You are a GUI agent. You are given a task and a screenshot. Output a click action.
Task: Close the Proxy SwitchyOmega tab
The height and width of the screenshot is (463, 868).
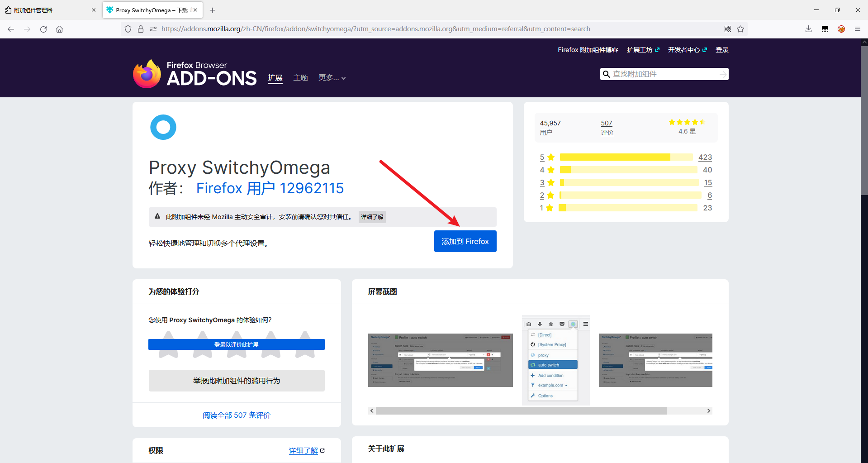tap(195, 10)
